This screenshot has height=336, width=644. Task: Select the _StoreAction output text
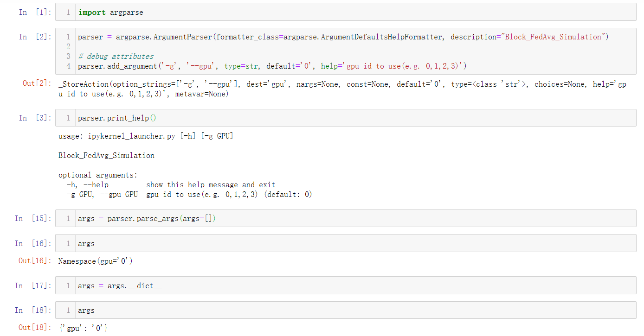278,83
